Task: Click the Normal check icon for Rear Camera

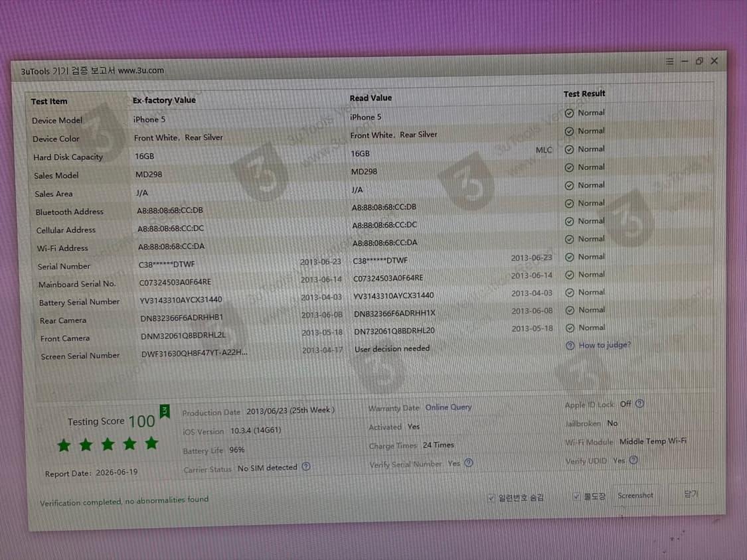Action: [x=569, y=311]
